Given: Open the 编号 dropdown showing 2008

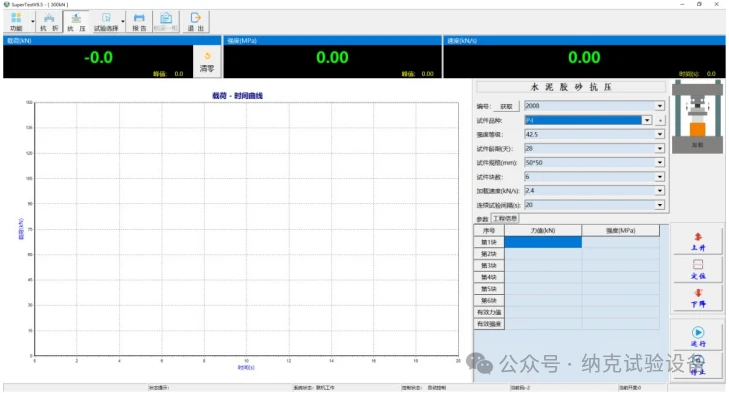Looking at the screenshot, I should tap(660, 106).
